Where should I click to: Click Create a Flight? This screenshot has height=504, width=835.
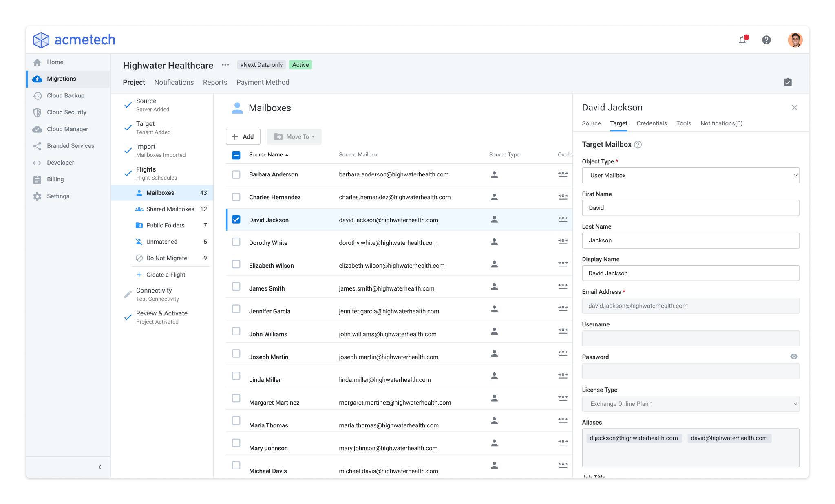point(165,275)
